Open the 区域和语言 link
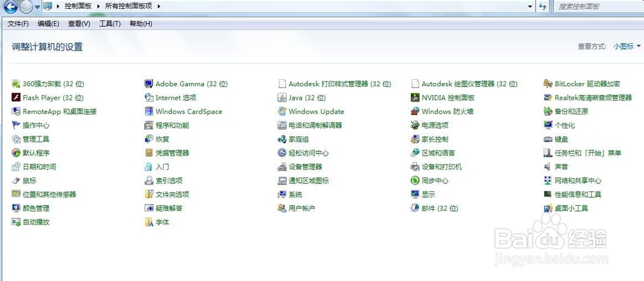 click(438, 153)
